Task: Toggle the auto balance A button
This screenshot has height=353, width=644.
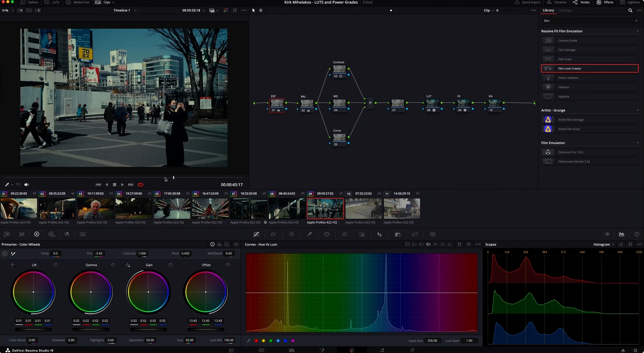Action: pyautogui.click(x=5, y=254)
